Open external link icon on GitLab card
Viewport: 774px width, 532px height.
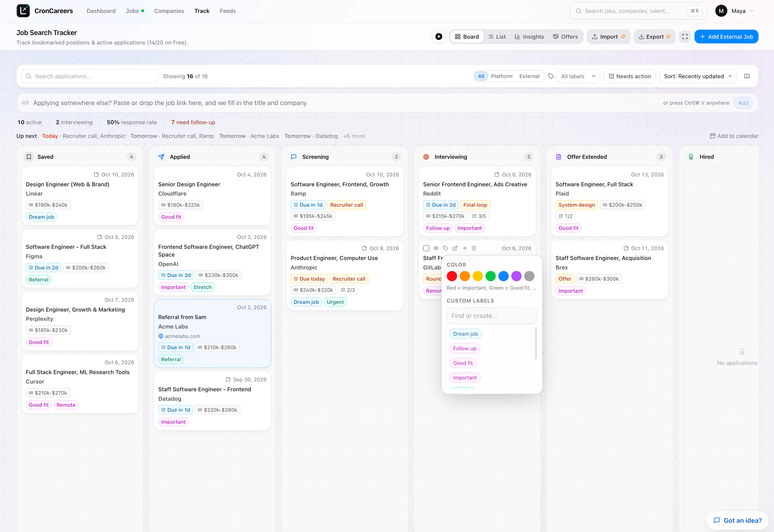click(455, 248)
